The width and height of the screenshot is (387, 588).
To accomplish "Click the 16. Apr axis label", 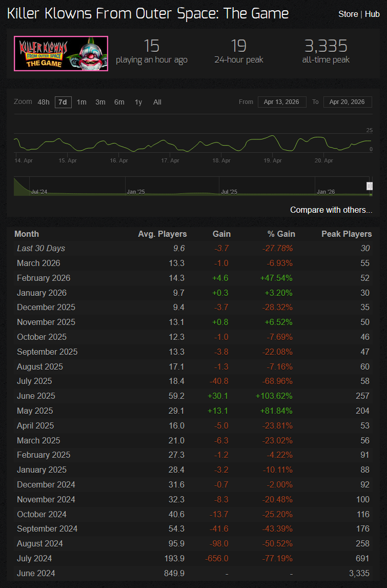I will pos(119,160).
